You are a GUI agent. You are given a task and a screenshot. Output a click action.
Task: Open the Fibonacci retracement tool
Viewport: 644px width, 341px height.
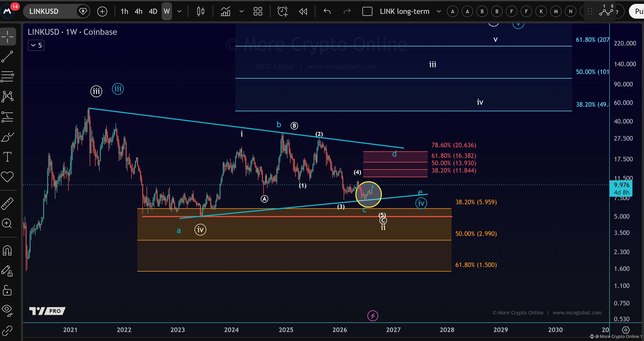click(x=8, y=76)
